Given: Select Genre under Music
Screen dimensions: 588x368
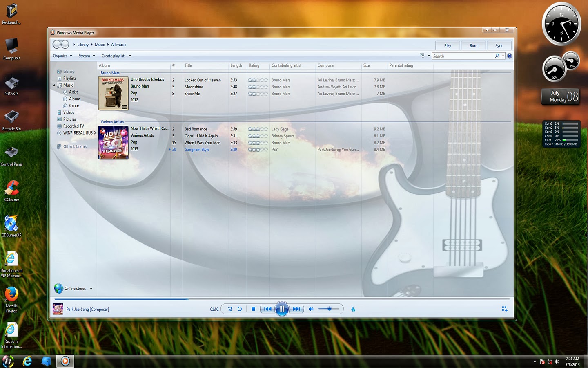Looking at the screenshot, I should [73, 105].
